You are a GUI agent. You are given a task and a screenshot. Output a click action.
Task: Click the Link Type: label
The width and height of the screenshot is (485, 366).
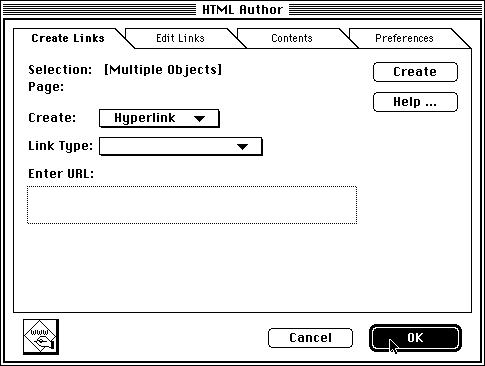click(60, 146)
